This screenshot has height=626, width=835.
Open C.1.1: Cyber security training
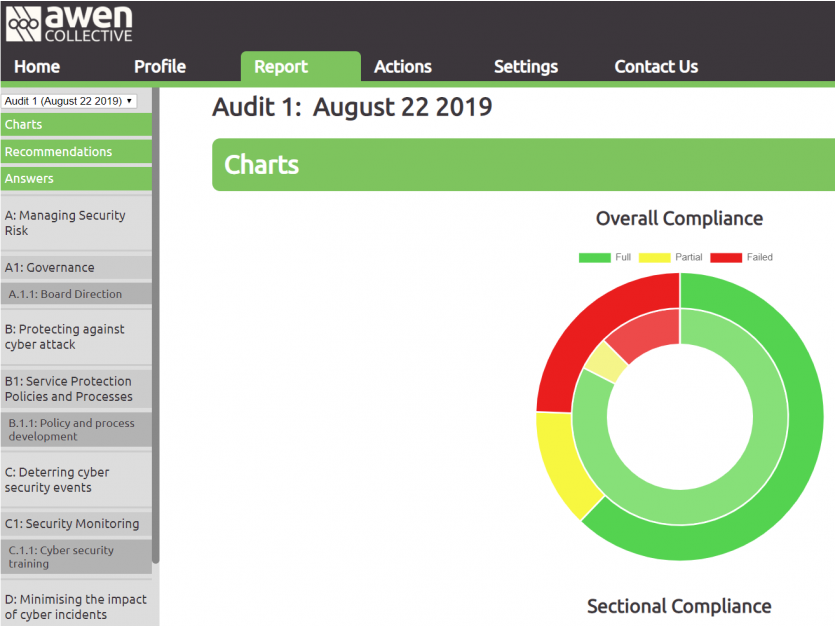[x=76, y=557]
